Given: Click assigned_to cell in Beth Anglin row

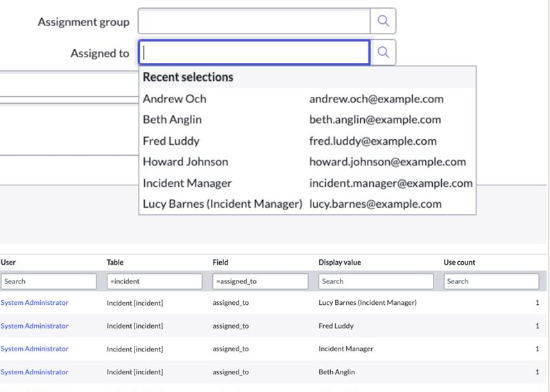Looking at the screenshot, I should click(x=230, y=372).
